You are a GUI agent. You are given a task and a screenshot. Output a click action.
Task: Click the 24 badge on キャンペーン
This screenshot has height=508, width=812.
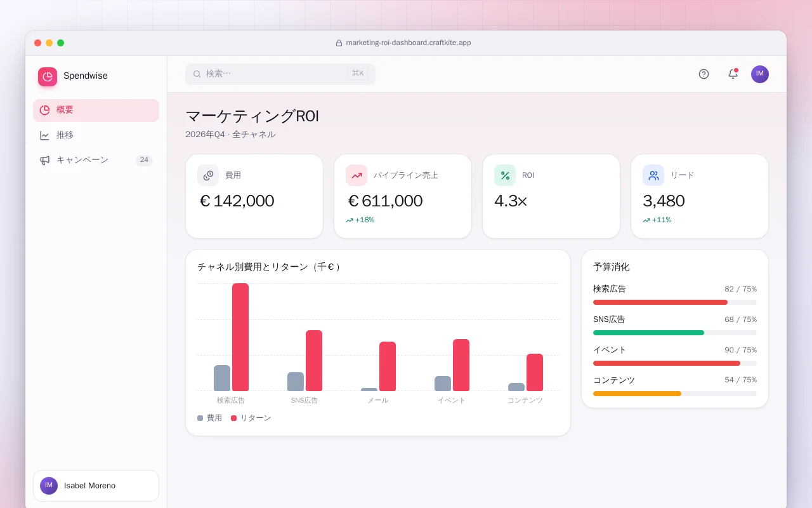(144, 160)
